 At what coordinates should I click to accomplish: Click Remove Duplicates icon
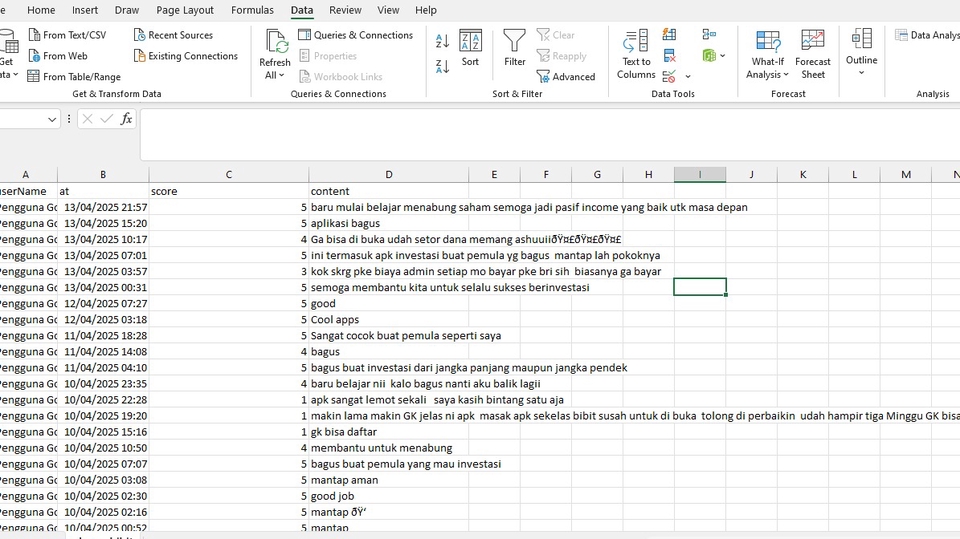click(669, 56)
